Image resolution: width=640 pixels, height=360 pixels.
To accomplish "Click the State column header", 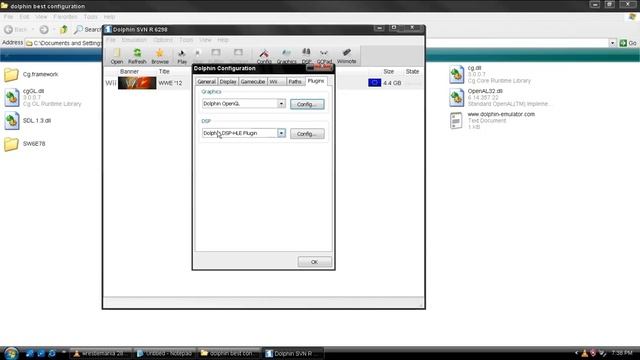I will [x=412, y=71].
